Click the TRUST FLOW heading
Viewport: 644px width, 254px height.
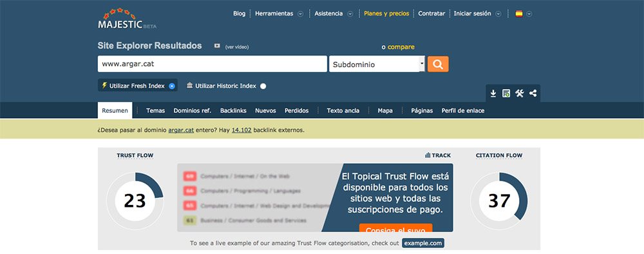click(x=135, y=155)
